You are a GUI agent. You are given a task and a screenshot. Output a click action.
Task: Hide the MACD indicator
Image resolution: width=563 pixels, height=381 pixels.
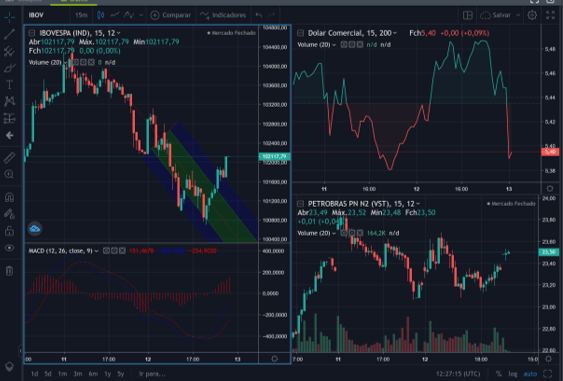point(106,251)
